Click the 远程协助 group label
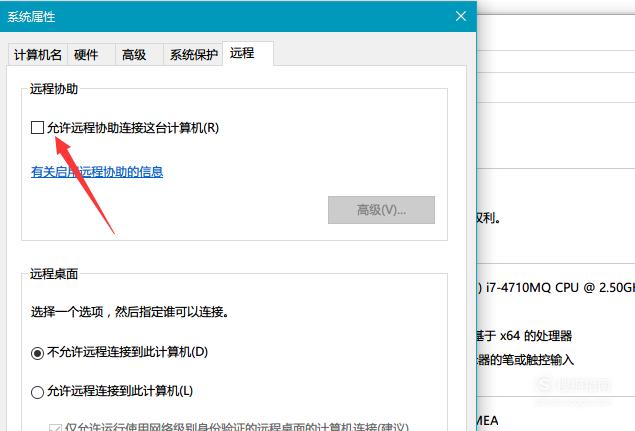Image resolution: width=635 pixels, height=431 pixels. [53, 89]
